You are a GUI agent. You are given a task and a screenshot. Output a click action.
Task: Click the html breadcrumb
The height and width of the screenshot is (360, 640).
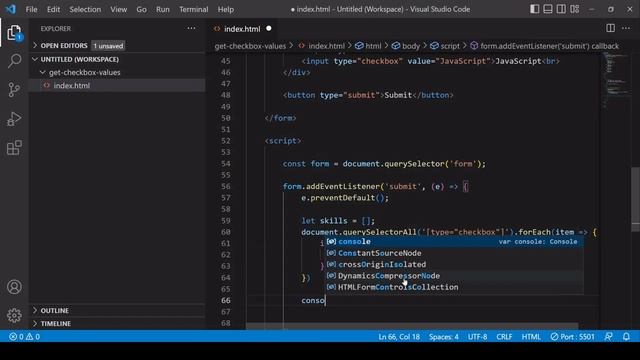click(368, 46)
